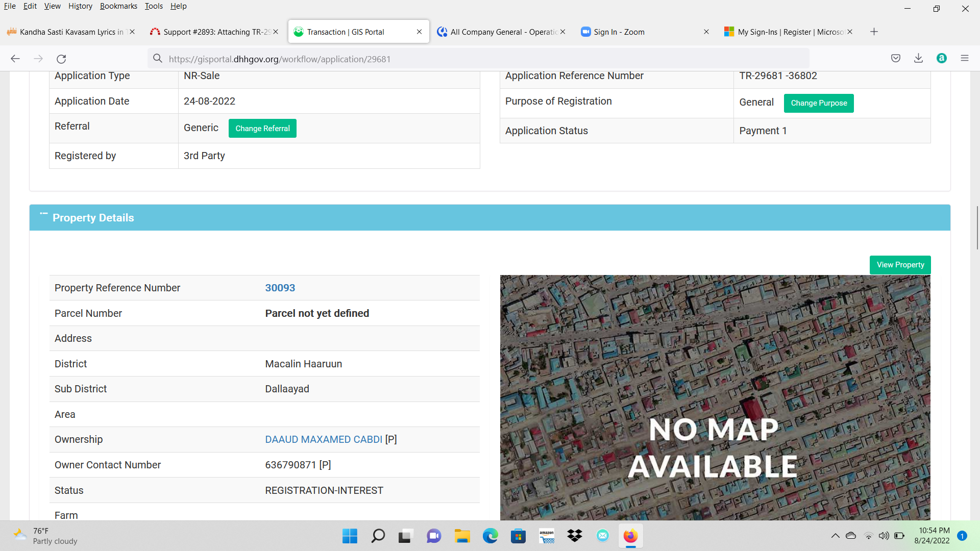This screenshot has width=980, height=551.
Task: Open the Bookmarks menu
Action: (118, 6)
